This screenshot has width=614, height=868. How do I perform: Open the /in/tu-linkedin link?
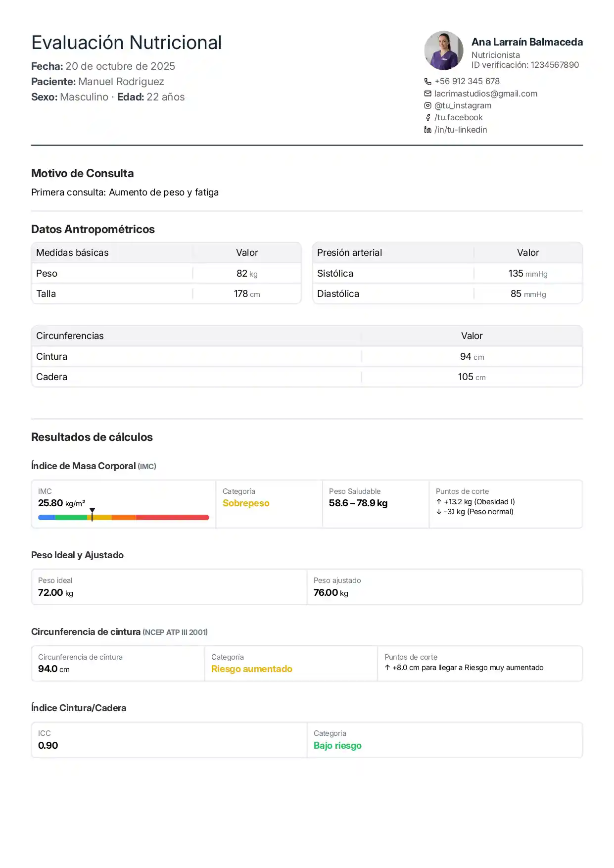460,130
